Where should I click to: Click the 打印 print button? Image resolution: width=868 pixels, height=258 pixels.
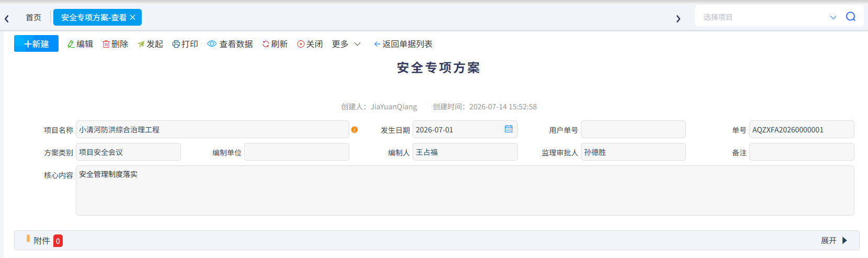(x=185, y=44)
